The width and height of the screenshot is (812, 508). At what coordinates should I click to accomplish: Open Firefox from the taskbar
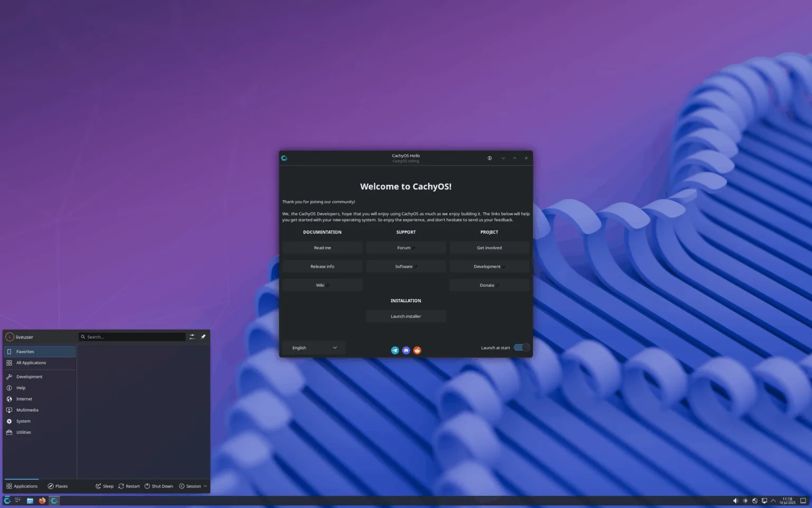[42, 500]
